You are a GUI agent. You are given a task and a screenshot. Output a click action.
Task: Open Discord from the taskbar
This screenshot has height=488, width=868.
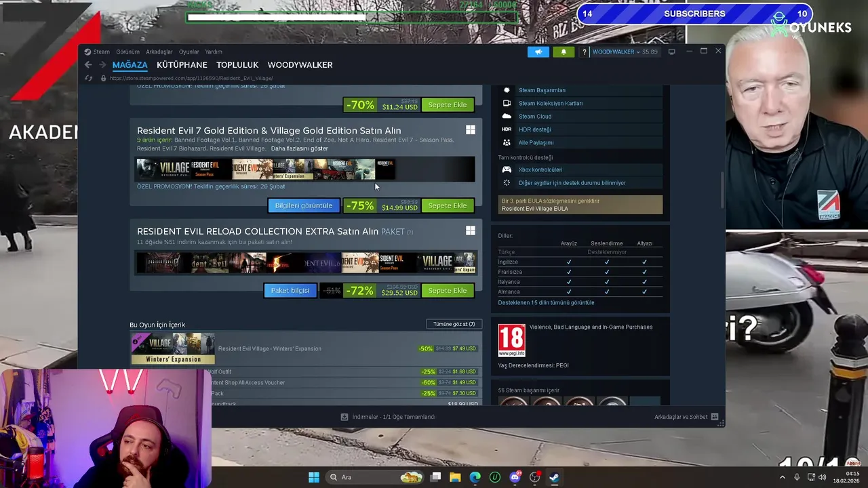tap(515, 477)
